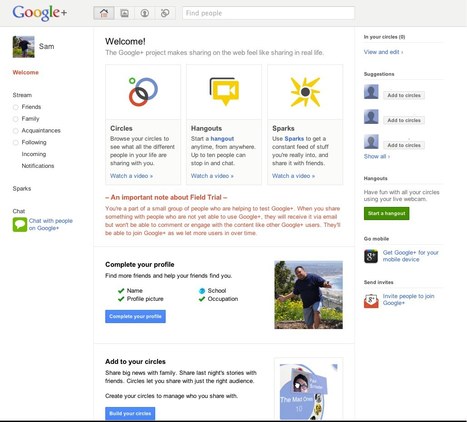Select the Welcome sidebar item
Image resolution: width=467 pixels, height=422 pixels.
pos(26,72)
